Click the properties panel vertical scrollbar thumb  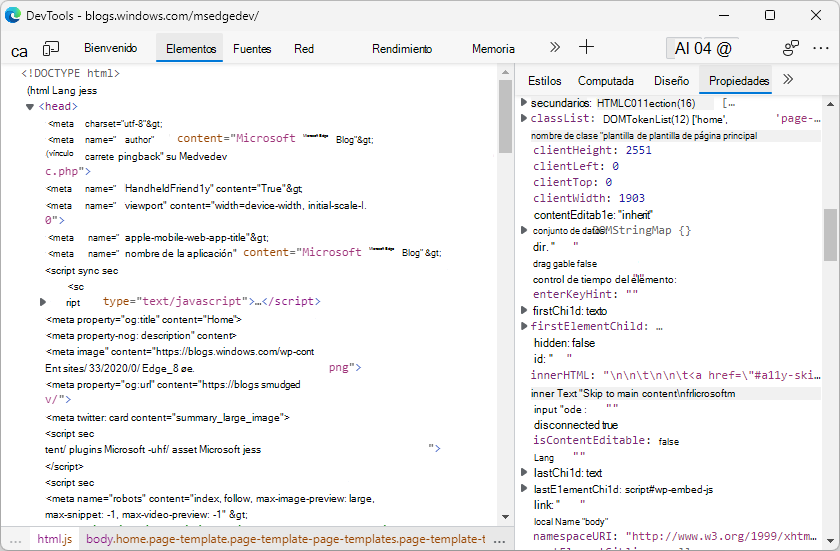coord(830,234)
